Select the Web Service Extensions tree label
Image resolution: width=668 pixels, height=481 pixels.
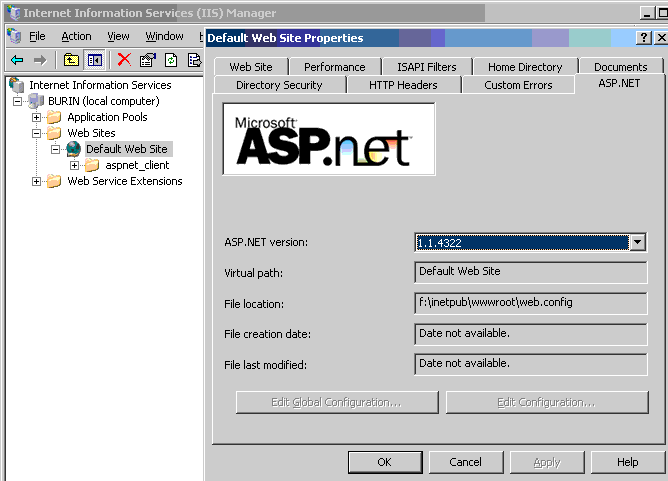click(125, 181)
